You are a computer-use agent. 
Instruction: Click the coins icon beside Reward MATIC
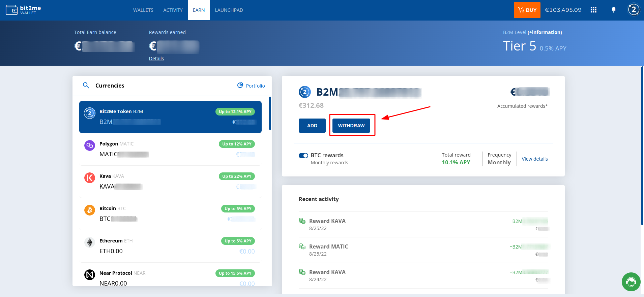[302, 246]
